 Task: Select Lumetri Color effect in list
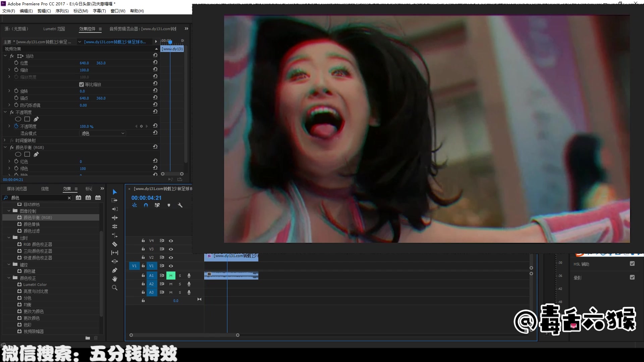(35, 285)
